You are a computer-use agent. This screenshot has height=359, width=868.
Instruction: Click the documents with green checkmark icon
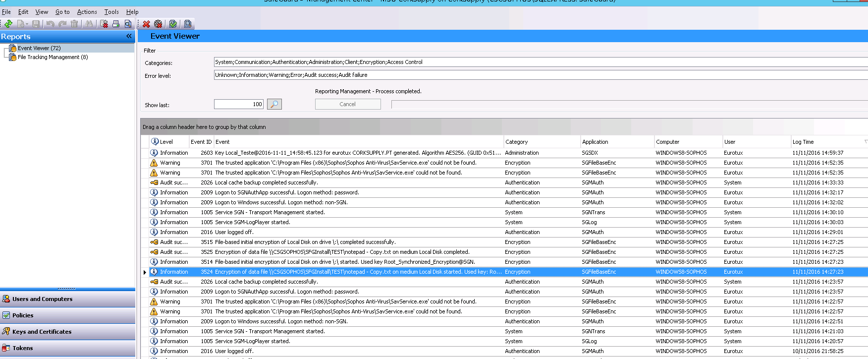coord(173,24)
